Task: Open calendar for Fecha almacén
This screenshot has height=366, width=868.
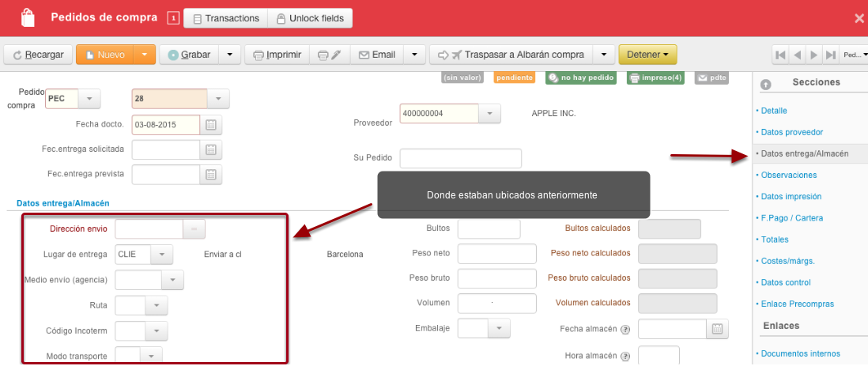Action: click(x=718, y=329)
